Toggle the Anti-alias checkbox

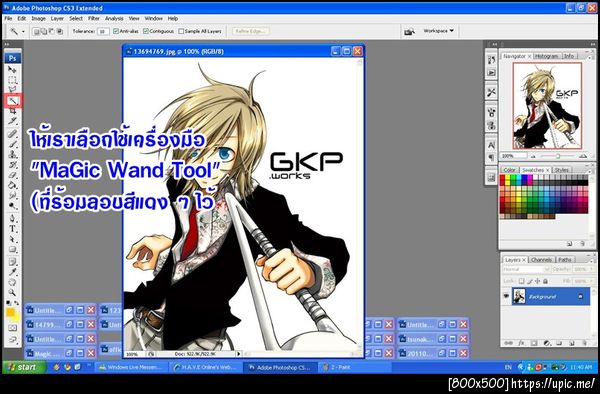click(x=116, y=31)
